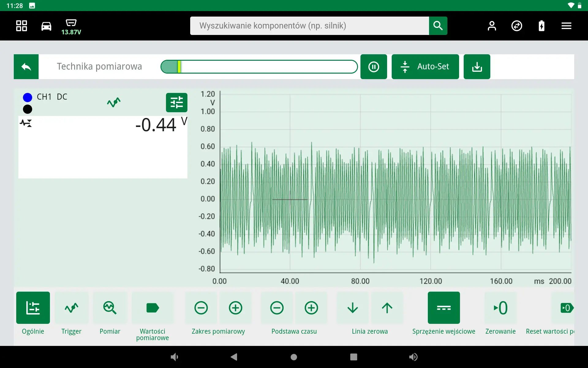This screenshot has height=368, width=588.
Task: Click the measurement buffer progress bar
Action: coord(259,67)
